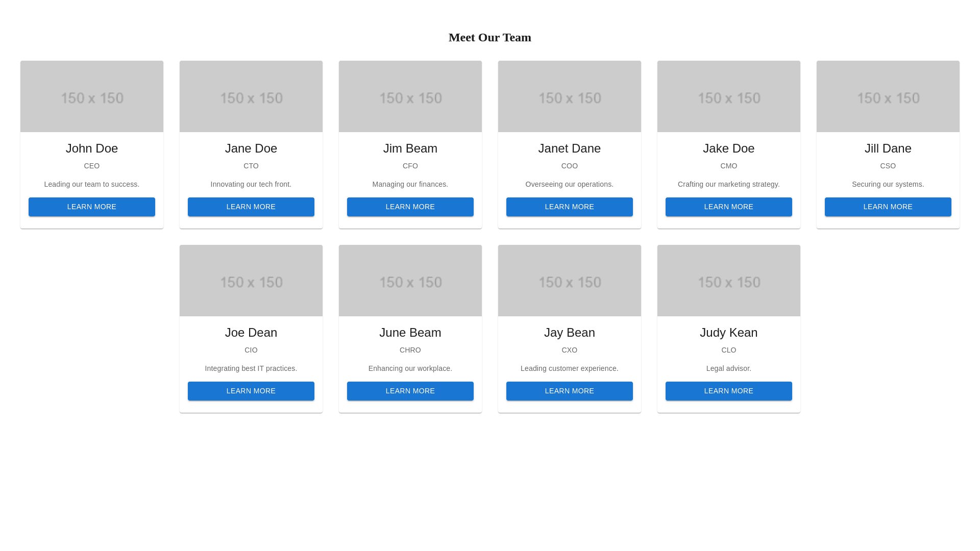Click the image above Jim Beam
This screenshot has height=551, width=980.
(x=410, y=96)
